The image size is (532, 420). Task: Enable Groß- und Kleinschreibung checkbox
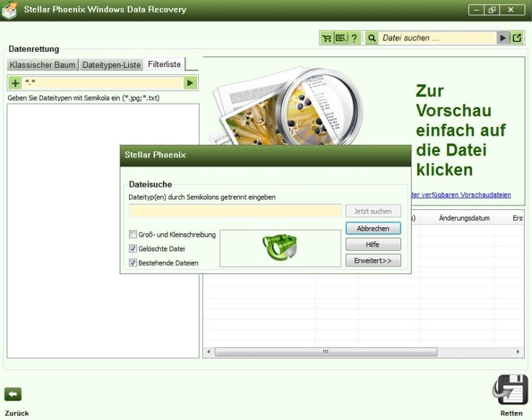click(x=133, y=234)
